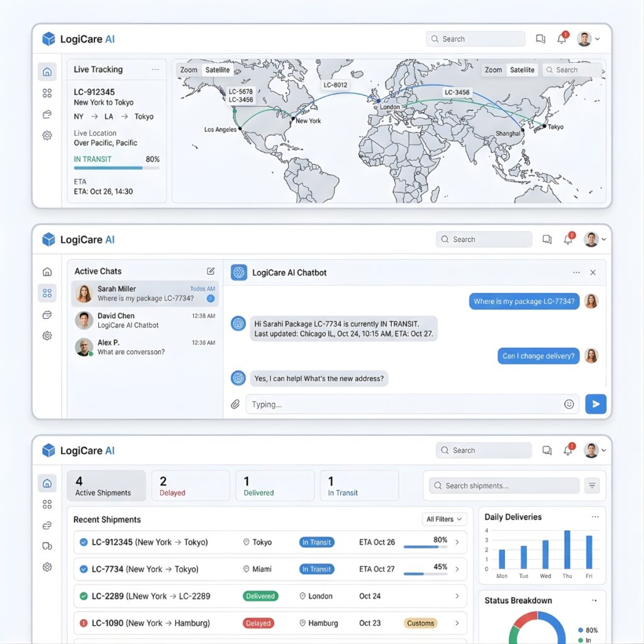Open the Home dashboard sidebar icon
This screenshot has height=644, width=644.
(x=47, y=483)
